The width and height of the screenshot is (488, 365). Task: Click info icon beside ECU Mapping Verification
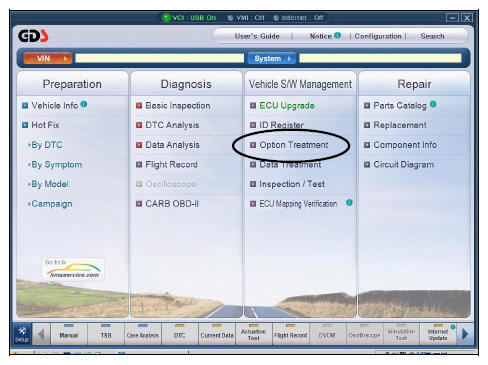(x=349, y=202)
